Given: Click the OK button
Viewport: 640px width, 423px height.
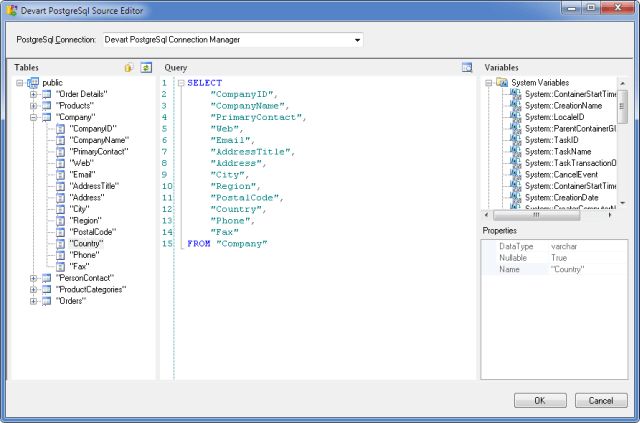Looking at the screenshot, I should (540, 401).
